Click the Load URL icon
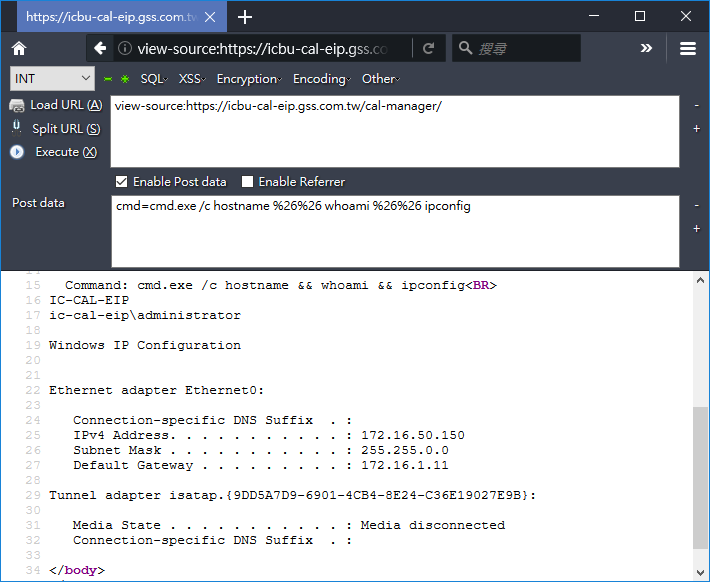The width and height of the screenshot is (710, 582). pos(17,106)
